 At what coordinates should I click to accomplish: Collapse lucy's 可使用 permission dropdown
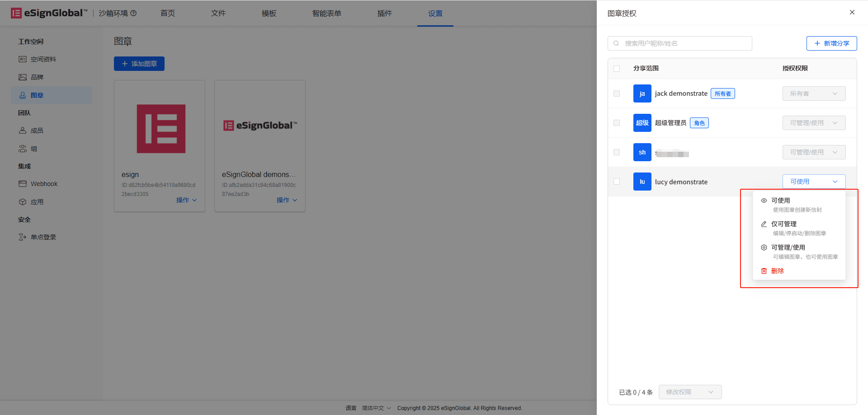pos(814,182)
